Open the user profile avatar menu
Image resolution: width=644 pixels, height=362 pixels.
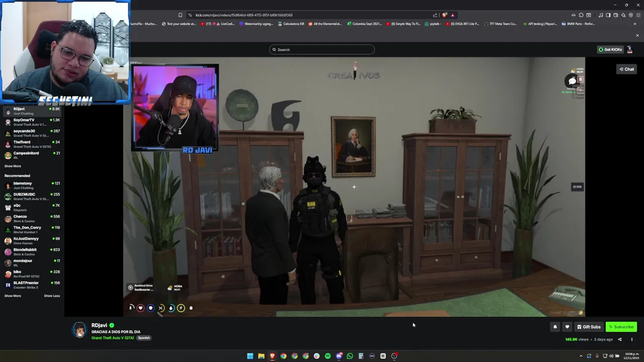[629, 49]
